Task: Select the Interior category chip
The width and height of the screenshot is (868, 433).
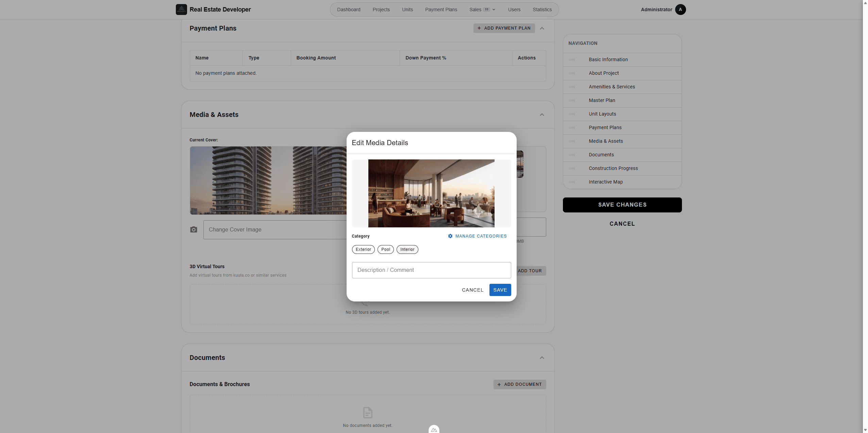Action: (x=407, y=249)
